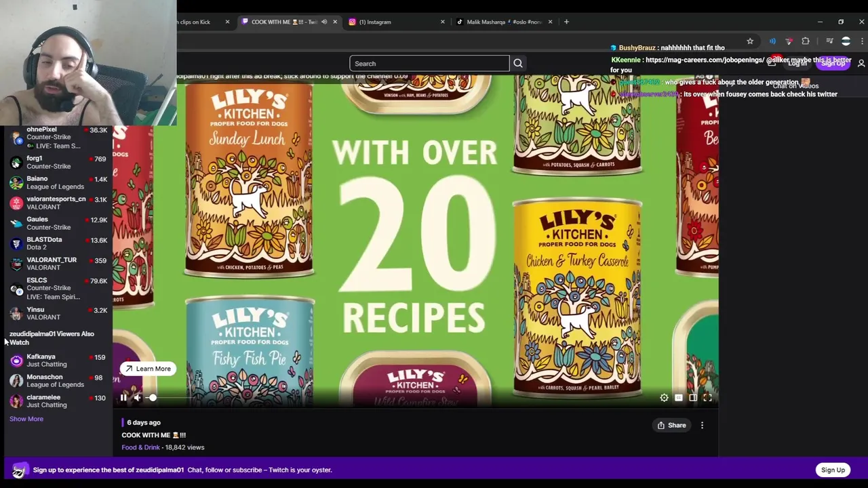Select claramelee channel name
This screenshot has height=488, width=868.
[43, 397]
